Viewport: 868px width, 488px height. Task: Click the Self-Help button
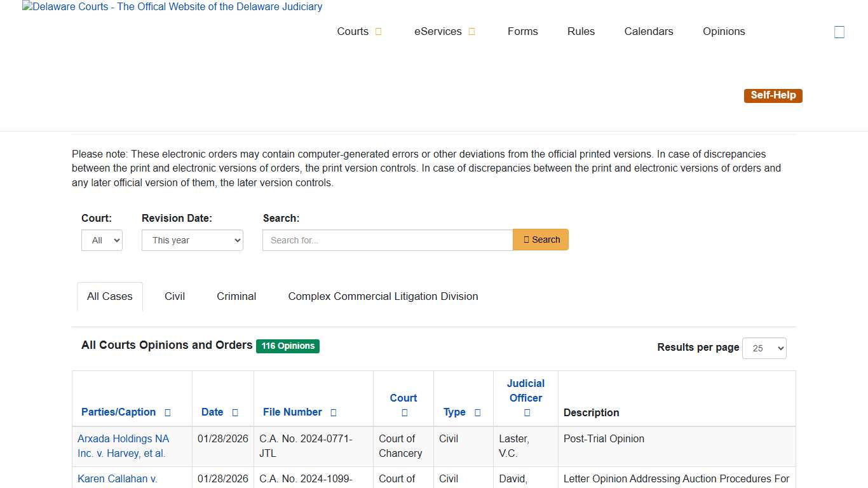coord(773,95)
